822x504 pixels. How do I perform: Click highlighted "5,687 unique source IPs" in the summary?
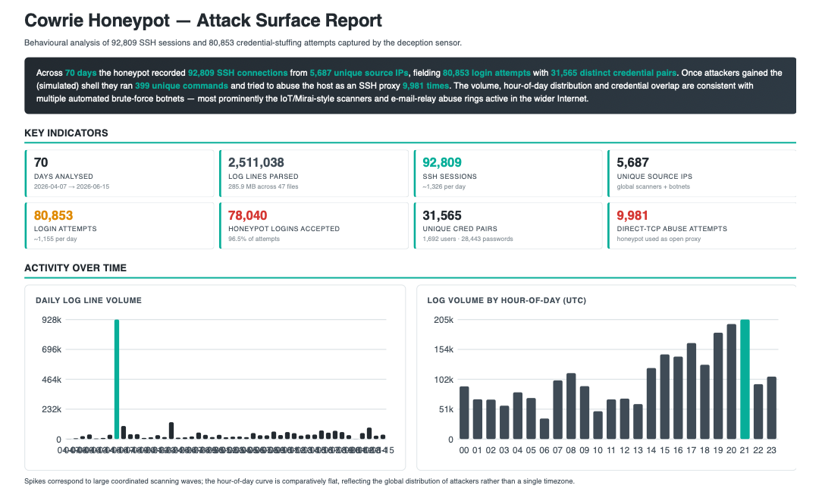[x=359, y=73]
